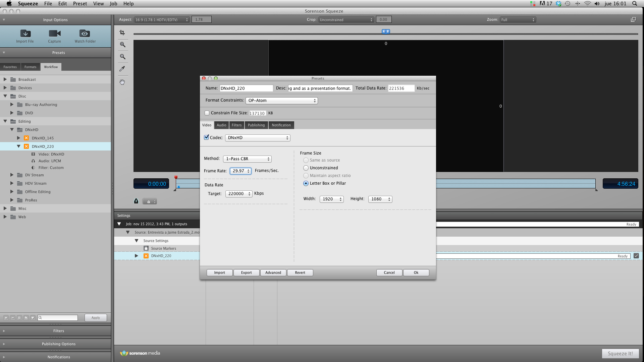Open the Method 1-Pass CBR dropdown
This screenshot has height=362, width=644.
coord(247,159)
